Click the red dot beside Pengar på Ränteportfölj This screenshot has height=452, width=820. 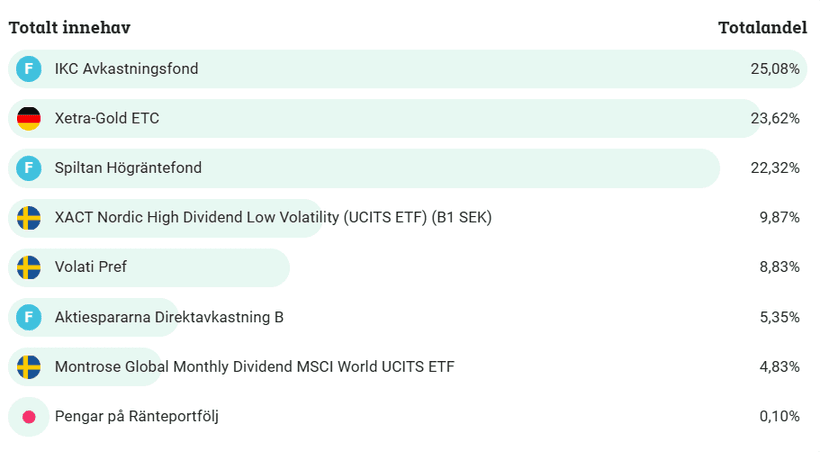point(29,416)
